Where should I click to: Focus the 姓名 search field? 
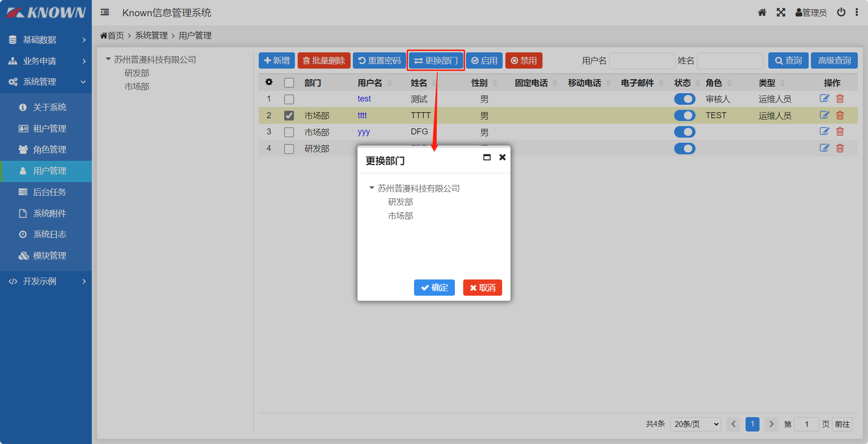pyautogui.click(x=730, y=61)
